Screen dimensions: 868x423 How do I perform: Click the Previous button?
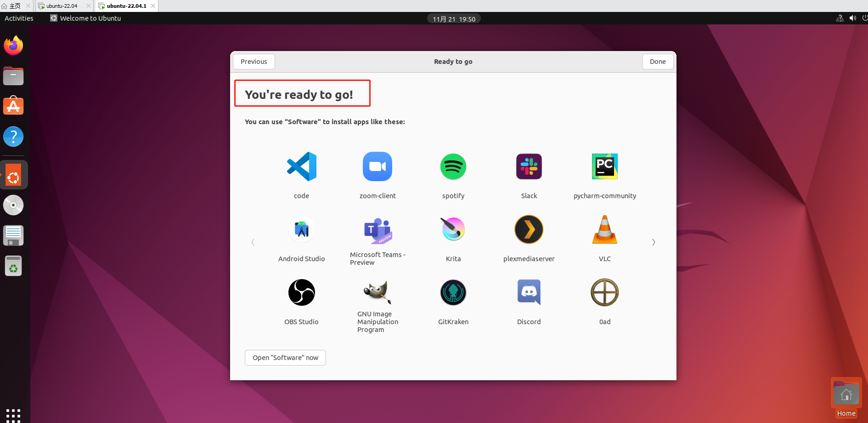click(254, 62)
